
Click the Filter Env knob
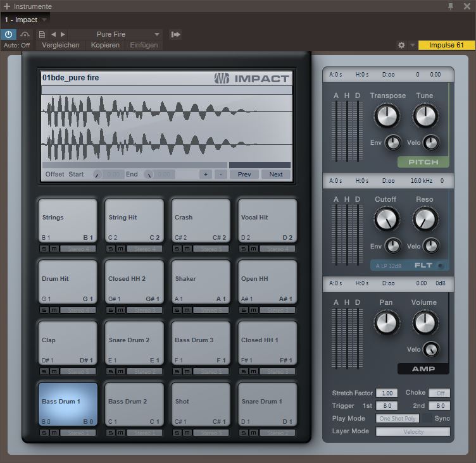tap(393, 246)
